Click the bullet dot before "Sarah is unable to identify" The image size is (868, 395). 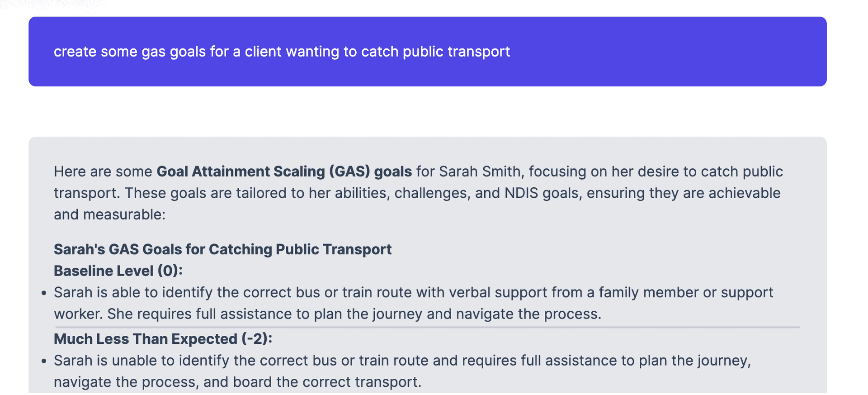[44, 361]
